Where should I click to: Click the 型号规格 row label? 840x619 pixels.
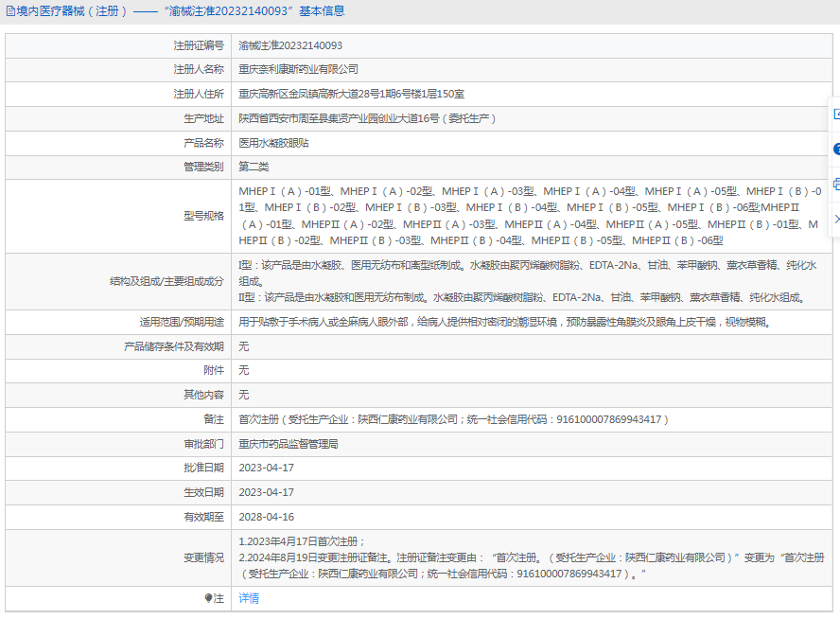tap(203, 216)
